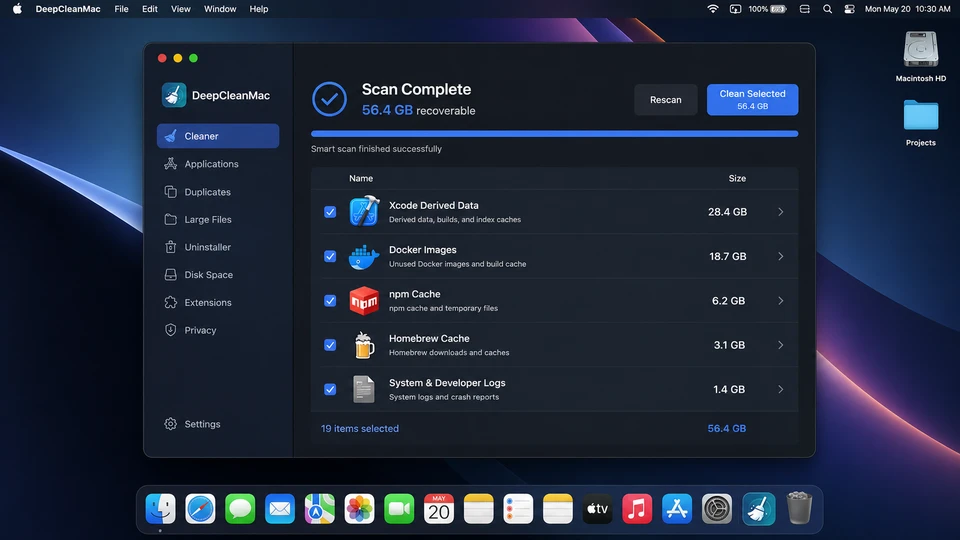The image size is (960, 540).
Task: Open Maps in the dock
Action: [x=320, y=508]
